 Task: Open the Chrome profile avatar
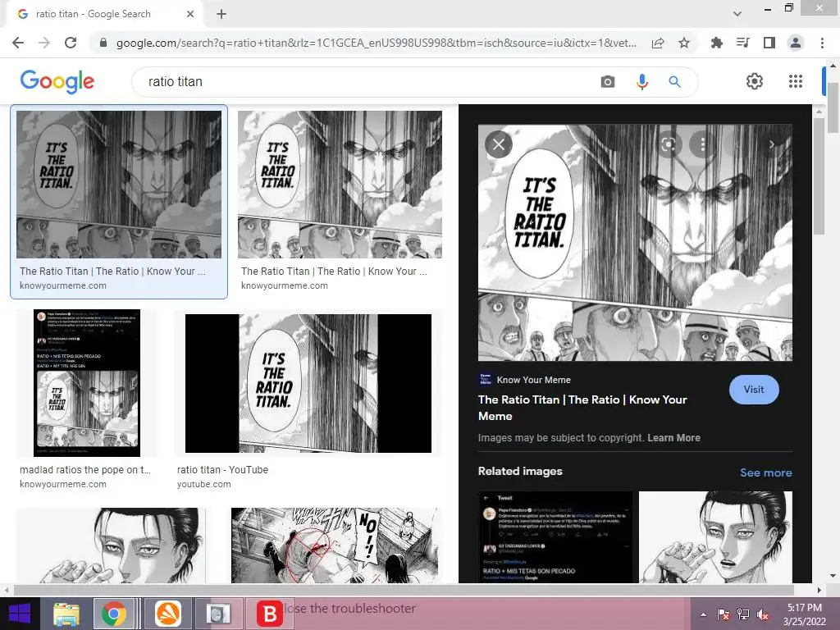point(796,43)
